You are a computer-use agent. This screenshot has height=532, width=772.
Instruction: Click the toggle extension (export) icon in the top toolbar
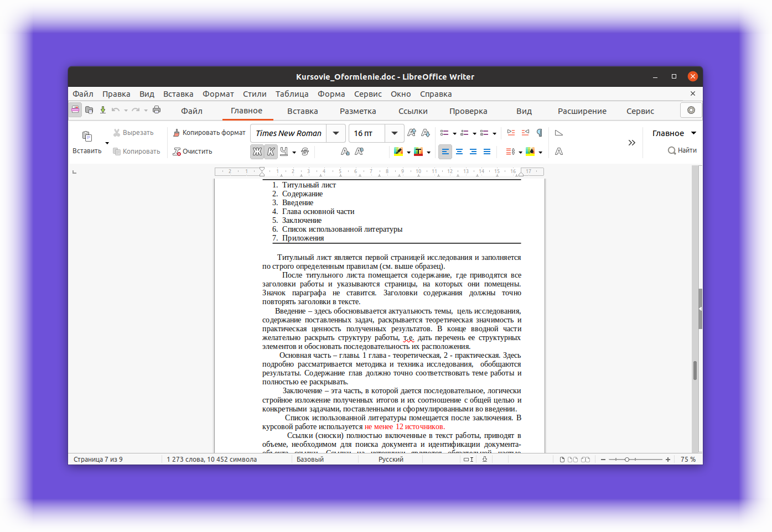pyautogui.click(x=75, y=110)
